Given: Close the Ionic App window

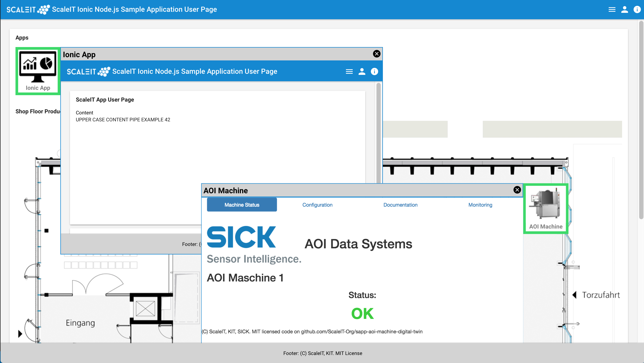Looking at the screenshot, I should [x=376, y=54].
